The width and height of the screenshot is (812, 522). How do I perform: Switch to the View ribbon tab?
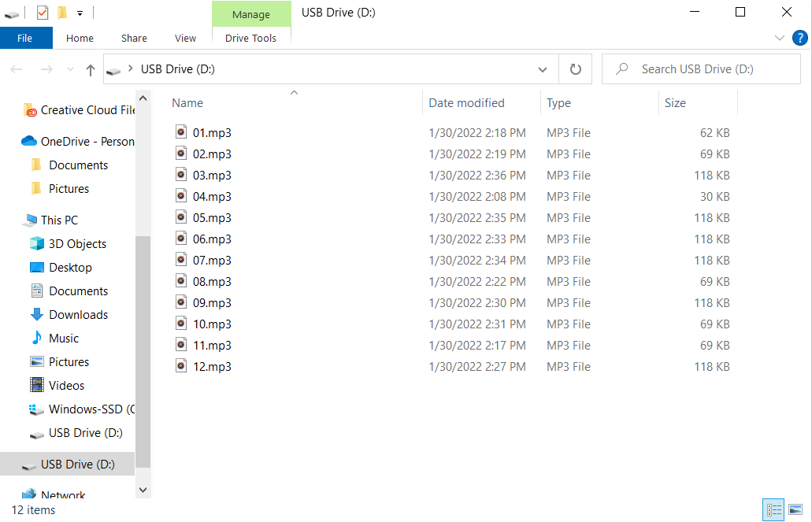coord(185,38)
